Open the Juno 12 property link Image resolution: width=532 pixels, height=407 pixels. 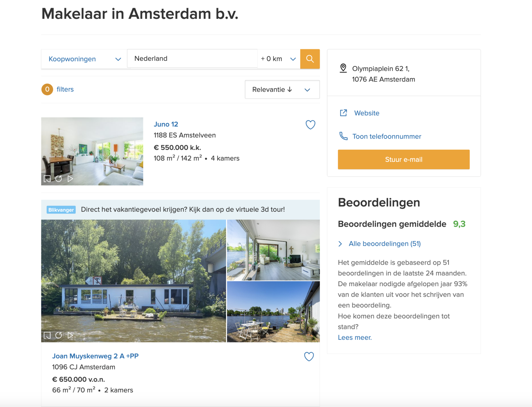166,124
